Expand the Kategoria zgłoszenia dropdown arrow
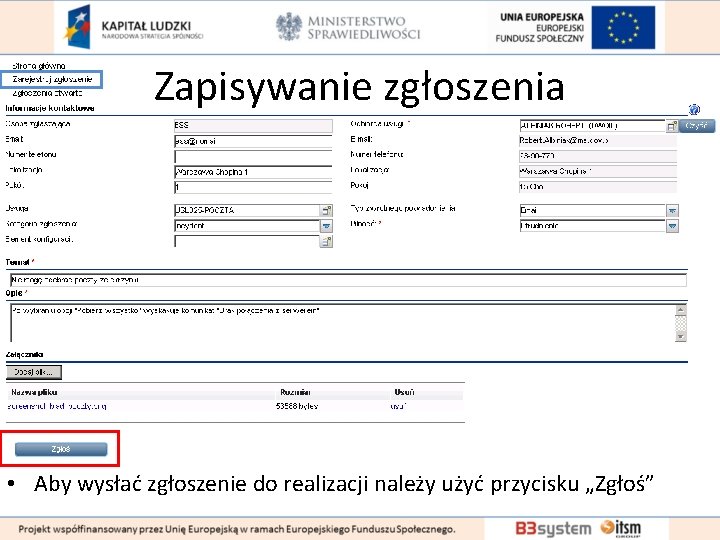Screen dimensions: 720x540 (326, 226)
